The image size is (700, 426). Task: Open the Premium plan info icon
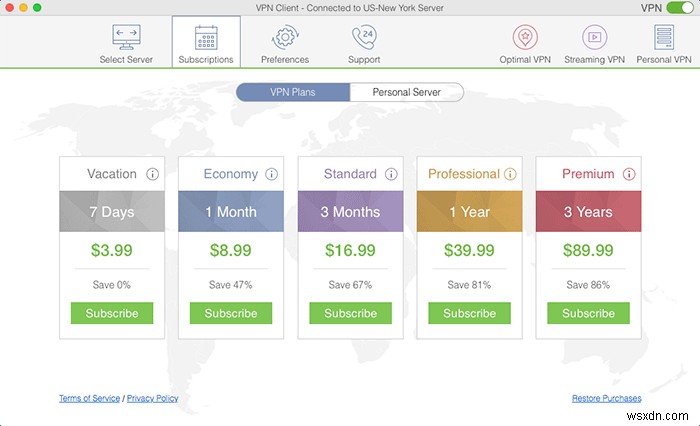pyautogui.click(x=629, y=174)
